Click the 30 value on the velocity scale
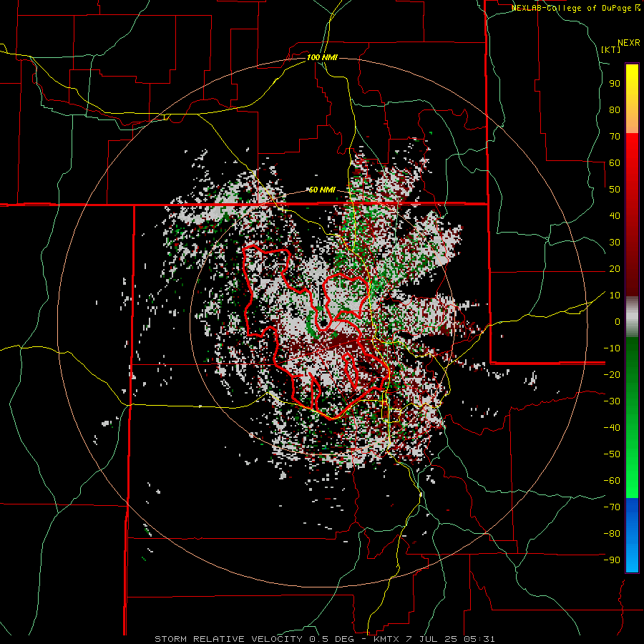Screen dimensions: 644x644 tap(615, 243)
